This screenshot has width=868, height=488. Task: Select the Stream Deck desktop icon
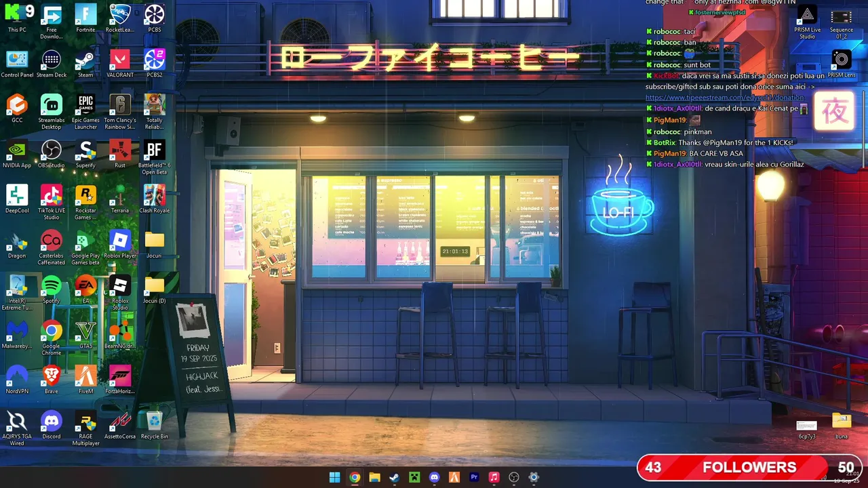click(x=52, y=64)
